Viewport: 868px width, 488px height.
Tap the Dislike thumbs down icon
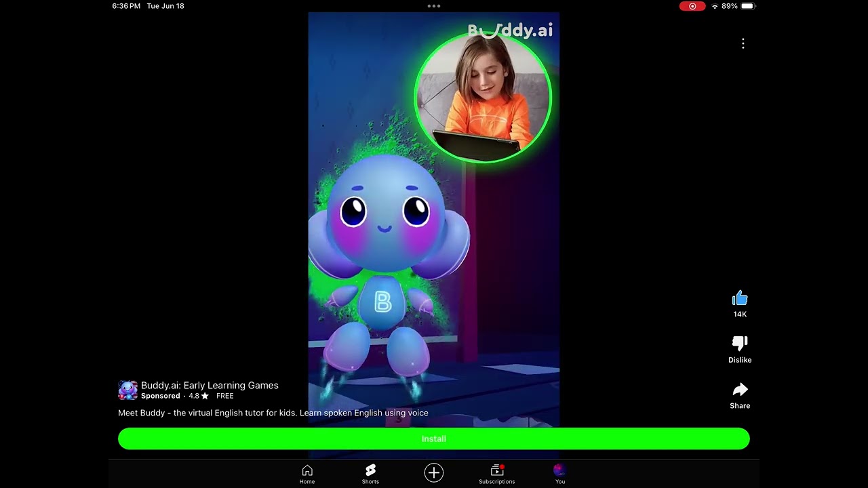pyautogui.click(x=740, y=344)
